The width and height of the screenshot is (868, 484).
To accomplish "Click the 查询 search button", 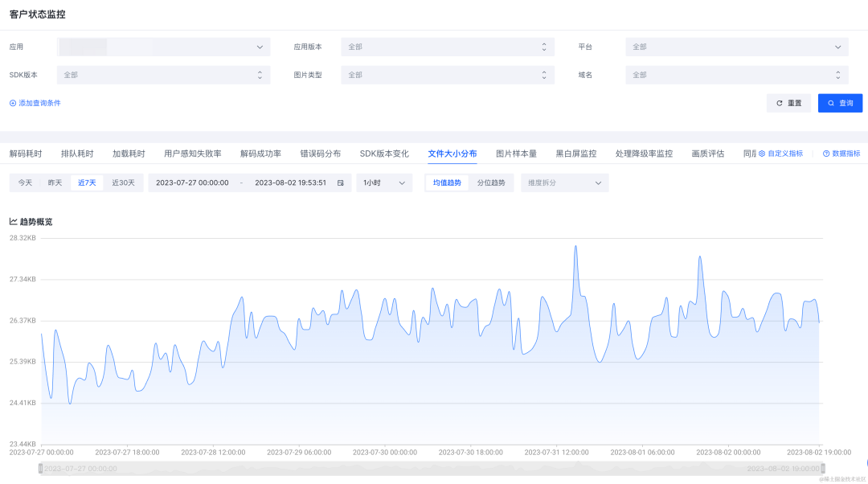I will [x=840, y=103].
